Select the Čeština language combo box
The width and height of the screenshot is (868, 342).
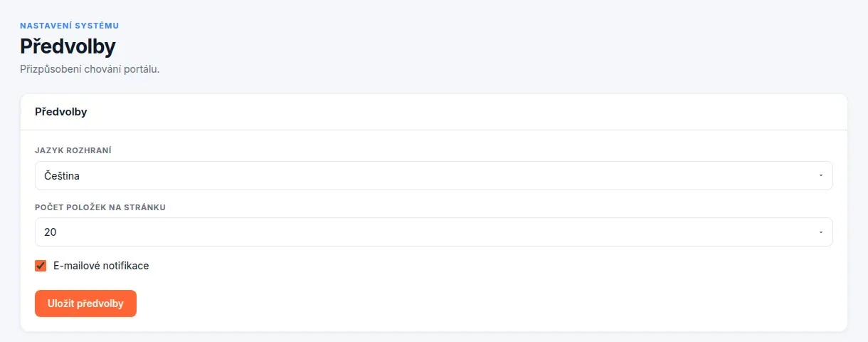tap(433, 175)
